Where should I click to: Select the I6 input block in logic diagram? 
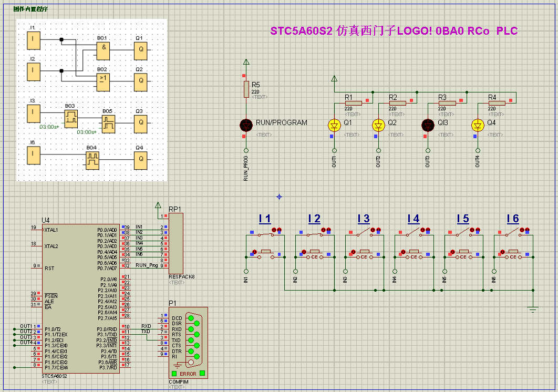(x=34, y=155)
